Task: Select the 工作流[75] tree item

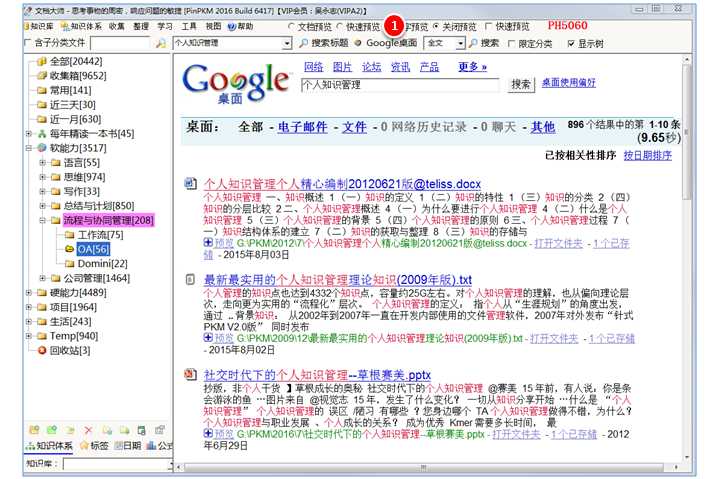Action: tap(100, 235)
